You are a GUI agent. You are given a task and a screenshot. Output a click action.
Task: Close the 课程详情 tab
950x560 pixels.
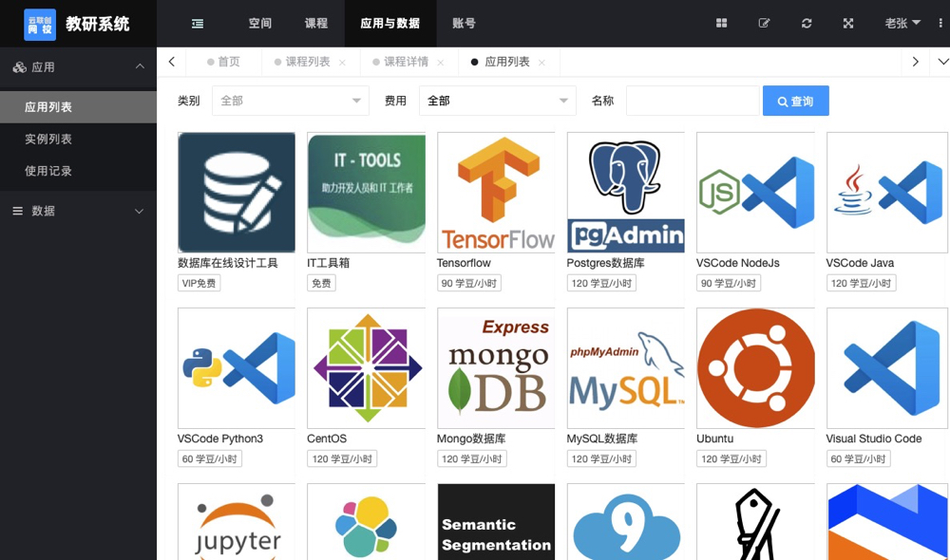441,63
